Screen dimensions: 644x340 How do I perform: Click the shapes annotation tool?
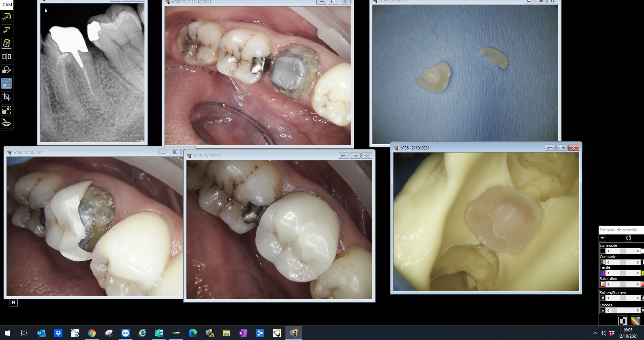tap(7, 70)
